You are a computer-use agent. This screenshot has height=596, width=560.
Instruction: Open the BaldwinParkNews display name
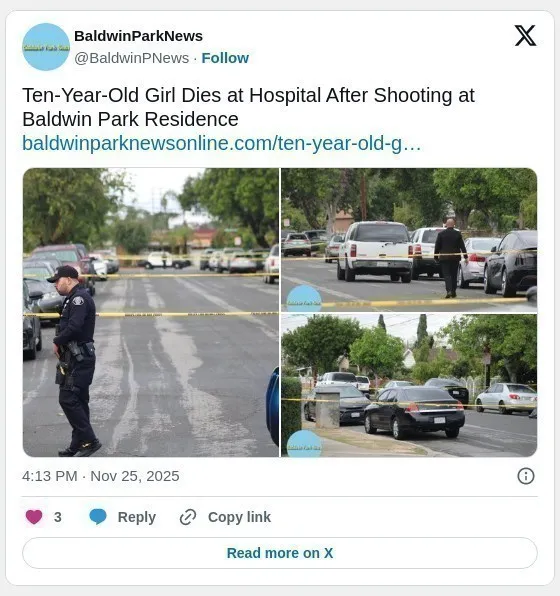click(138, 36)
